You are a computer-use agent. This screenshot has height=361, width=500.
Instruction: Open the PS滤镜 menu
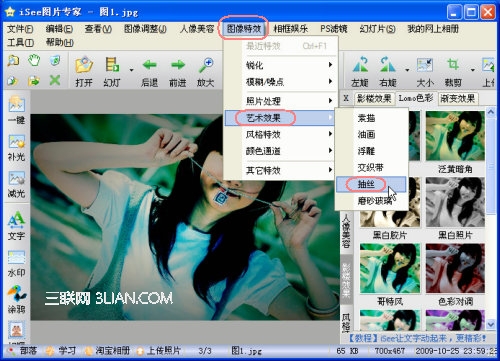(x=334, y=29)
